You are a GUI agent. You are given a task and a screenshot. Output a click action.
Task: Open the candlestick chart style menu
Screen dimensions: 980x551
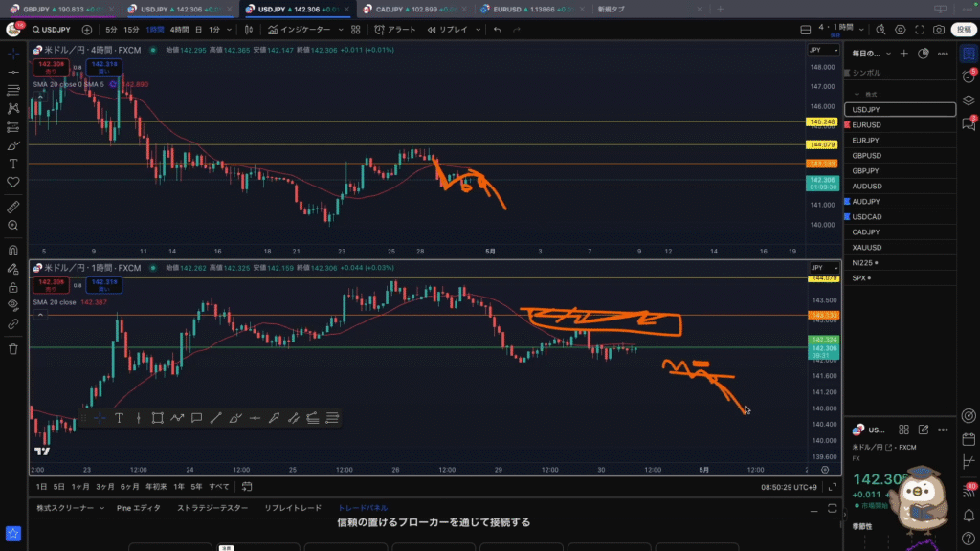click(249, 30)
